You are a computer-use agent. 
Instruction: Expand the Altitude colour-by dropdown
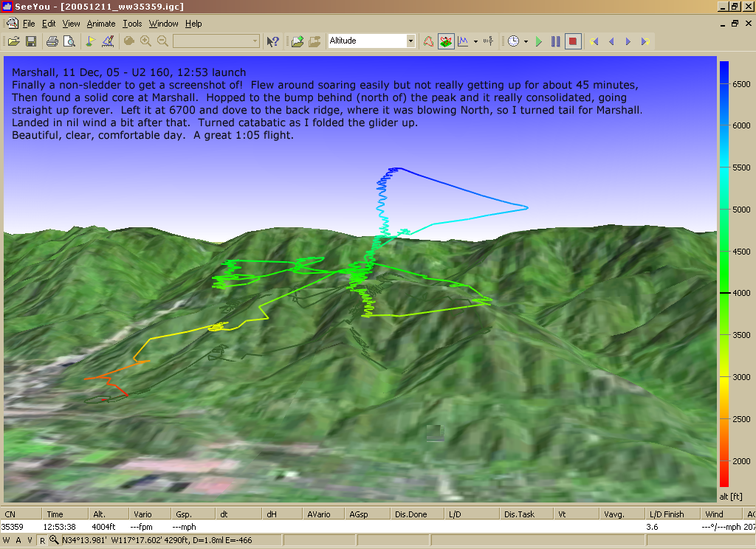[x=410, y=41]
